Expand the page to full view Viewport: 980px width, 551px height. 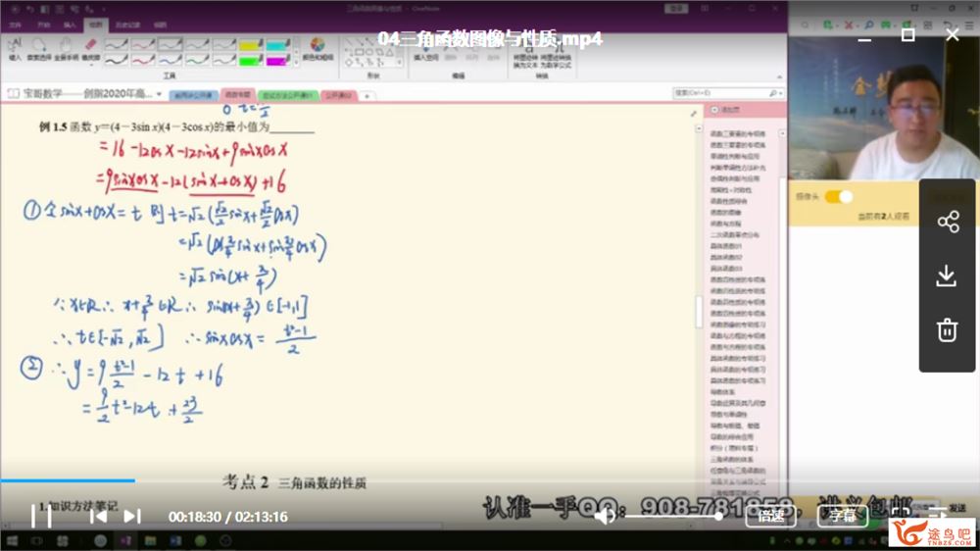(x=693, y=113)
